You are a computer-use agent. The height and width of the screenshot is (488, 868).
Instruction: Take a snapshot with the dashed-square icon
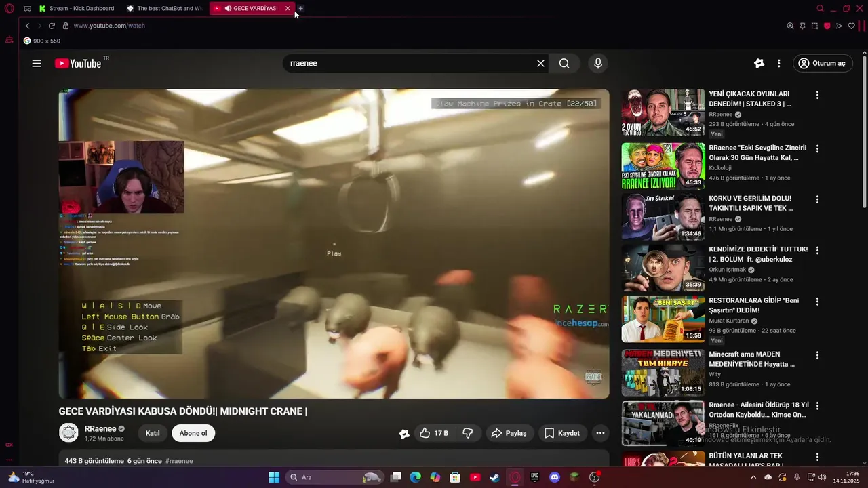click(x=814, y=26)
